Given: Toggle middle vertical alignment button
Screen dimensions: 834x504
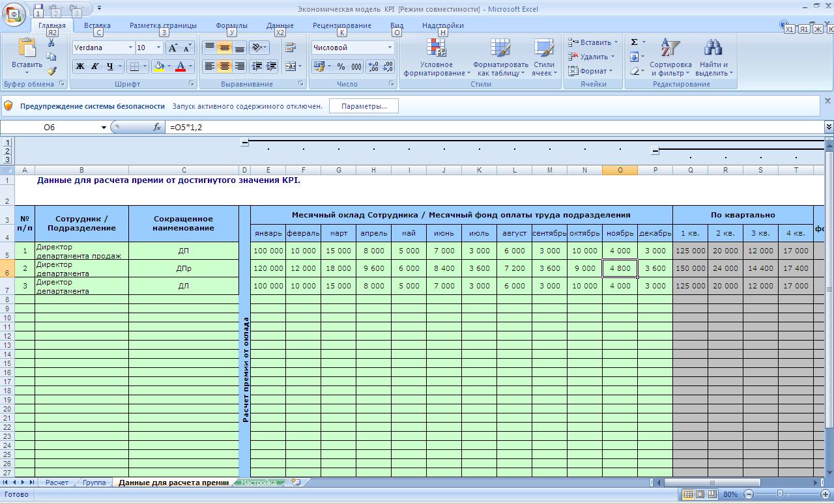Looking at the screenshot, I should tap(224, 48).
